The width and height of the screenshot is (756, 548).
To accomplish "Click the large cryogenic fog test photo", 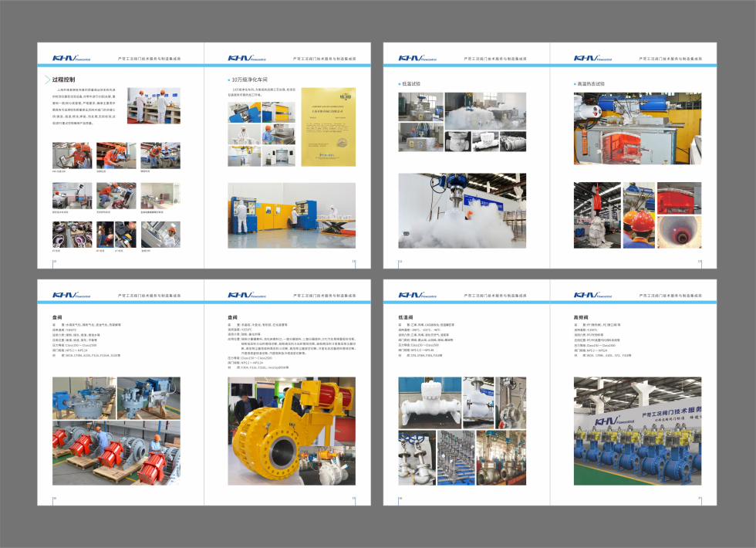I will pos(462,210).
